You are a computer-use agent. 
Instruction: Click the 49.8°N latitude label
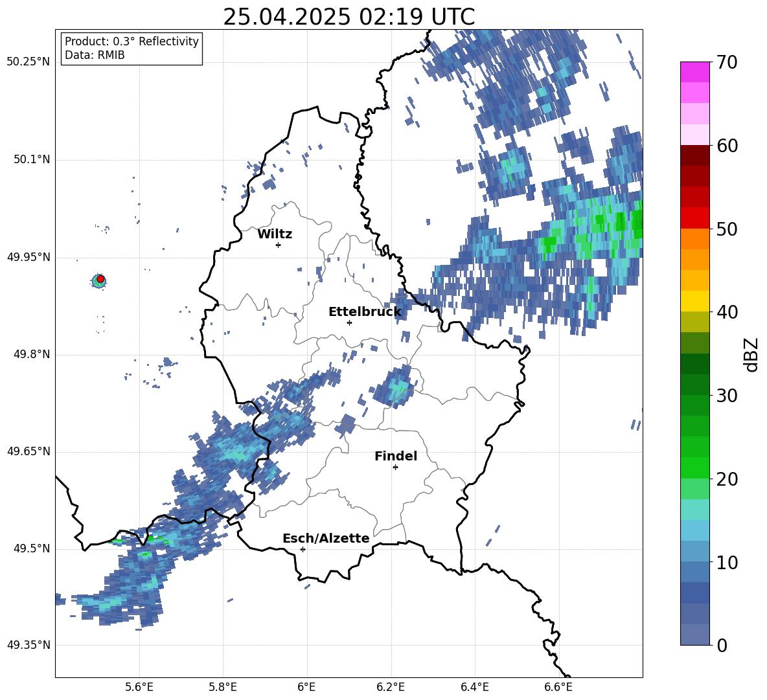[31, 354]
